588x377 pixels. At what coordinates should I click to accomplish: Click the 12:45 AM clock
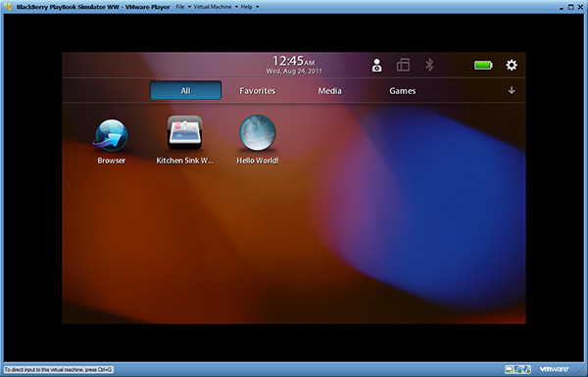pyautogui.click(x=294, y=61)
